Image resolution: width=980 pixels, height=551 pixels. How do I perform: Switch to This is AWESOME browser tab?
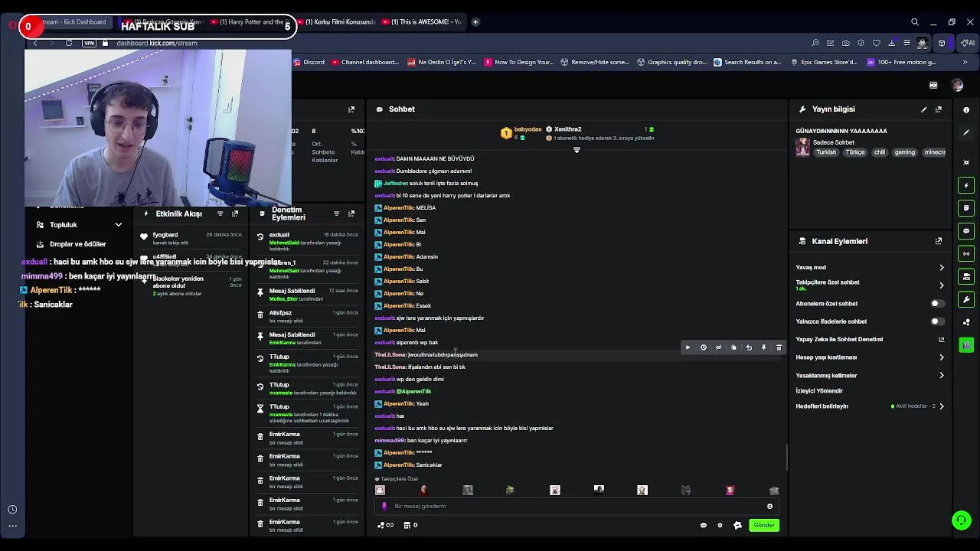[x=421, y=21]
